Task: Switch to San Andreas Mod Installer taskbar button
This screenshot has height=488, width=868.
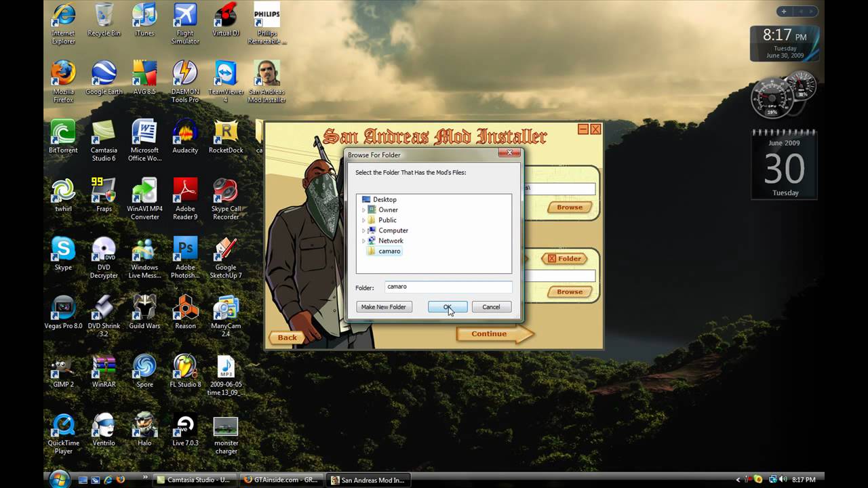Action: (x=368, y=480)
